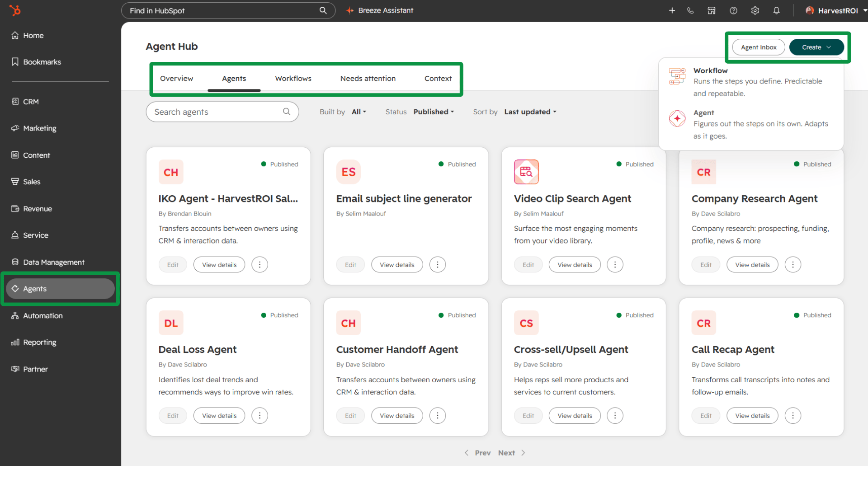Click Edit on the Deal Loss Agent card
The image size is (868, 488).
pos(173,416)
